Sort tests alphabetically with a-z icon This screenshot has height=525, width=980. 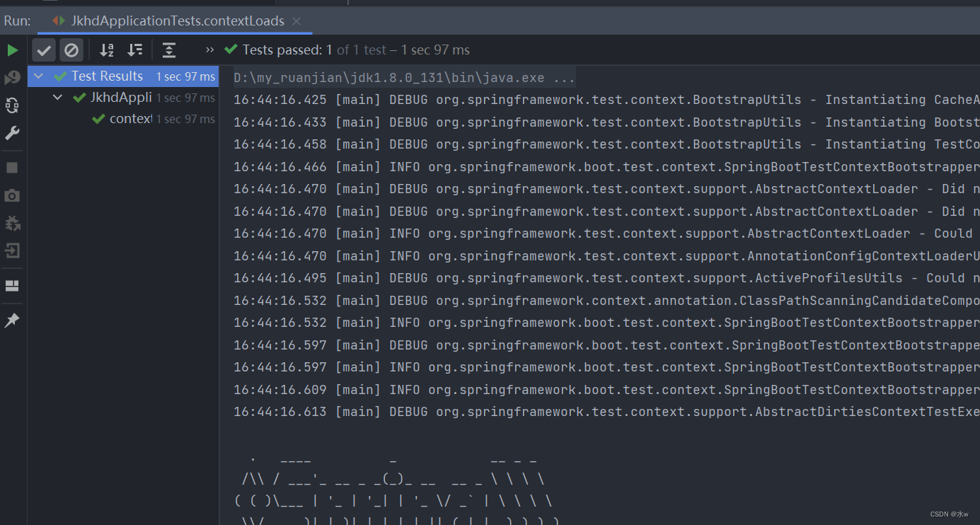click(x=107, y=50)
